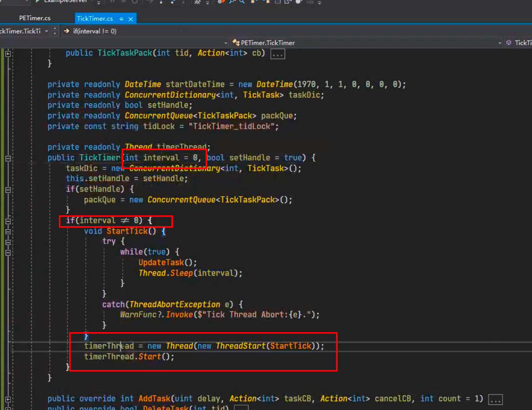Click 'packQue = new ConcurrentQueue' assignment
This screenshot has height=410, width=532.
click(188, 199)
